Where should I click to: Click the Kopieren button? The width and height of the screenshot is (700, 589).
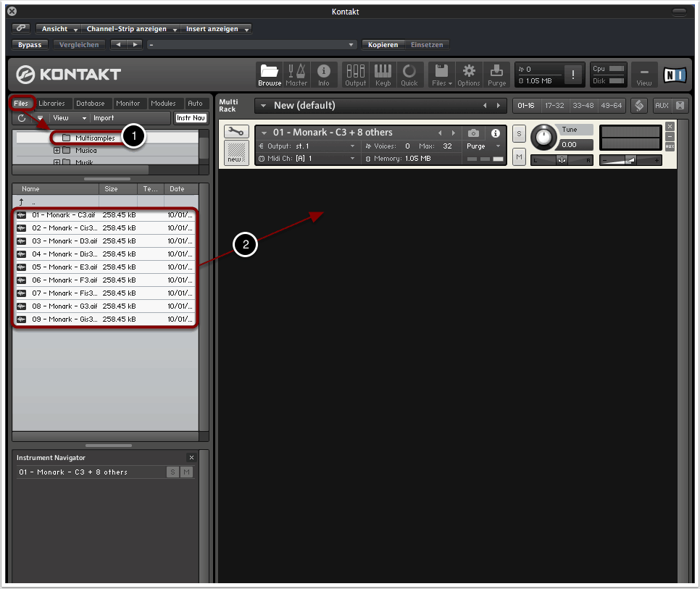[x=382, y=45]
